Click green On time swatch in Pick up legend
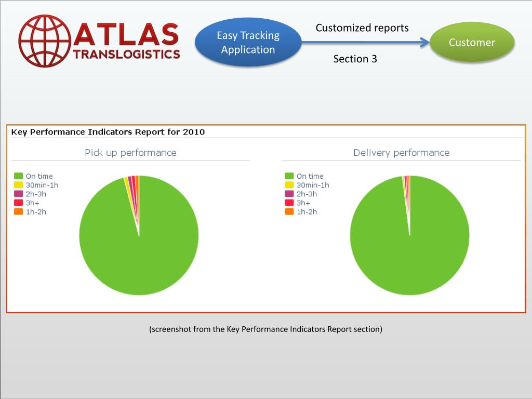Image resolution: width=532 pixels, height=399 pixels. (18, 176)
